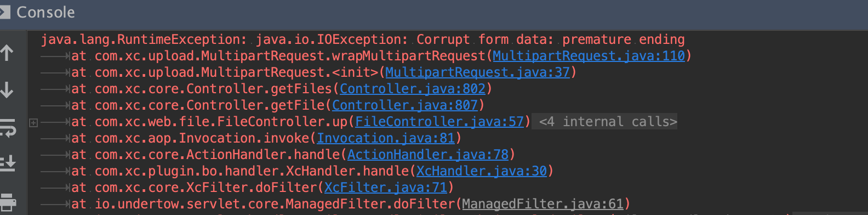
Task: Expand the folded stack frames plus icon
Action: [x=33, y=122]
